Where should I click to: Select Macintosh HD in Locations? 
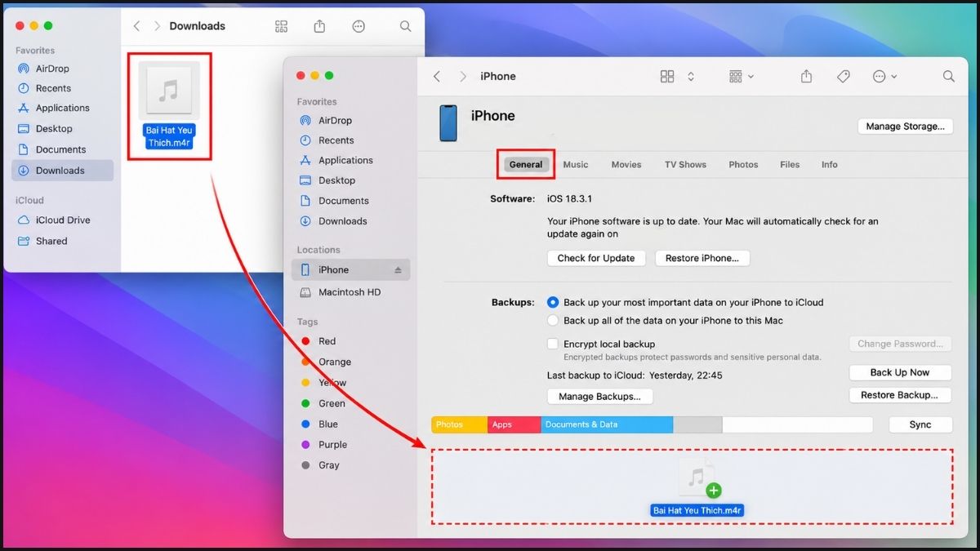click(350, 292)
